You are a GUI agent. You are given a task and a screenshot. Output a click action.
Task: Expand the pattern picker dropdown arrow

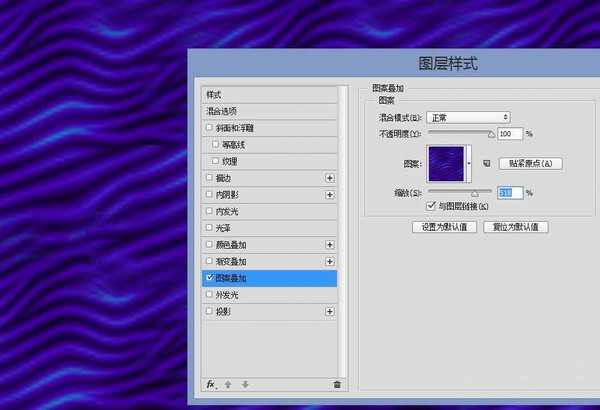click(x=468, y=163)
